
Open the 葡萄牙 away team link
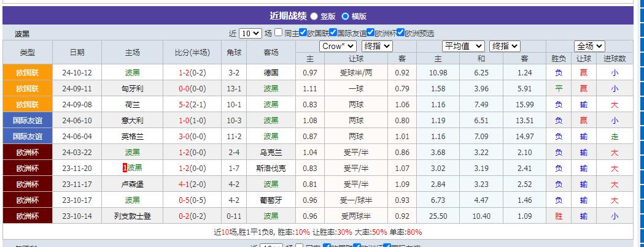click(271, 200)
